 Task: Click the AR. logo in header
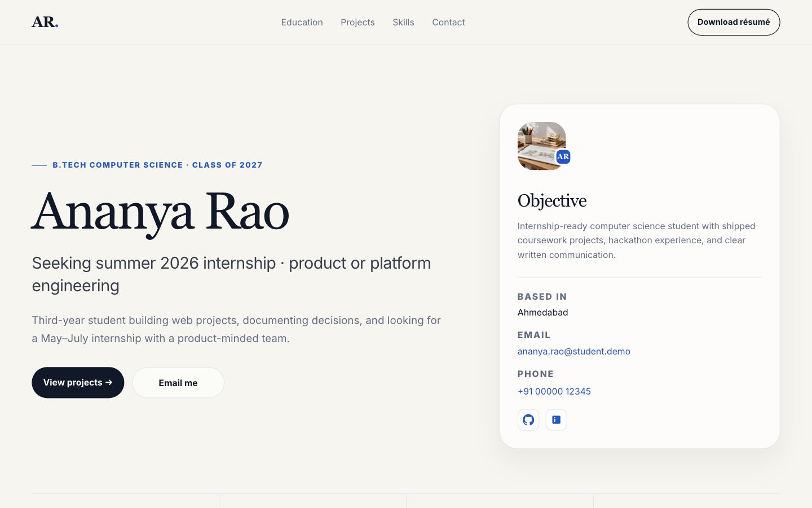click(x=45, y=22)
